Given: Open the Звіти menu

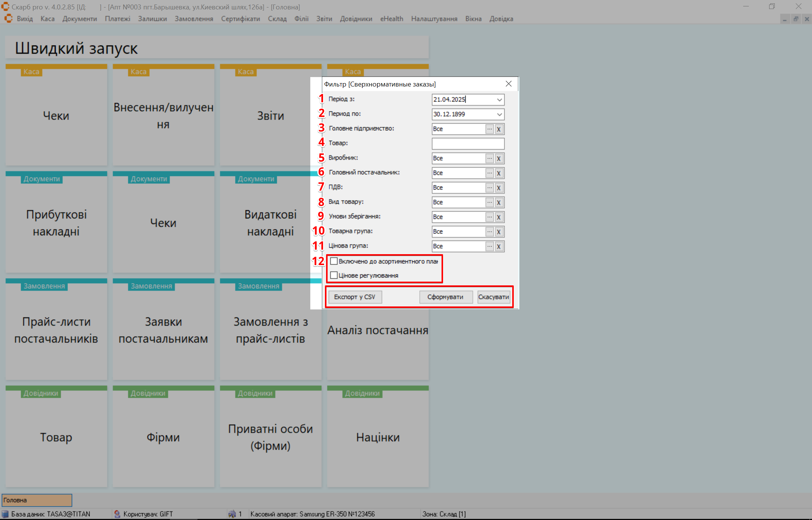Looking at the screenshot, I should click(324, 19).
